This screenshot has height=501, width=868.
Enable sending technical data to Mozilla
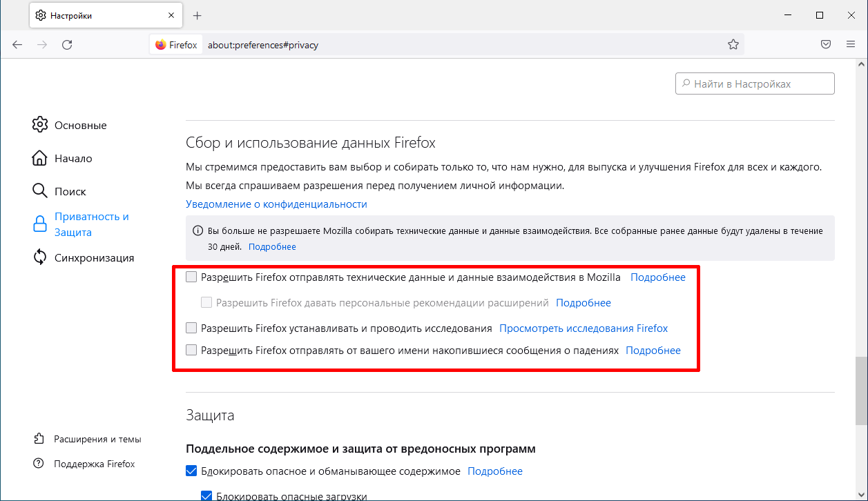[191, 277]
